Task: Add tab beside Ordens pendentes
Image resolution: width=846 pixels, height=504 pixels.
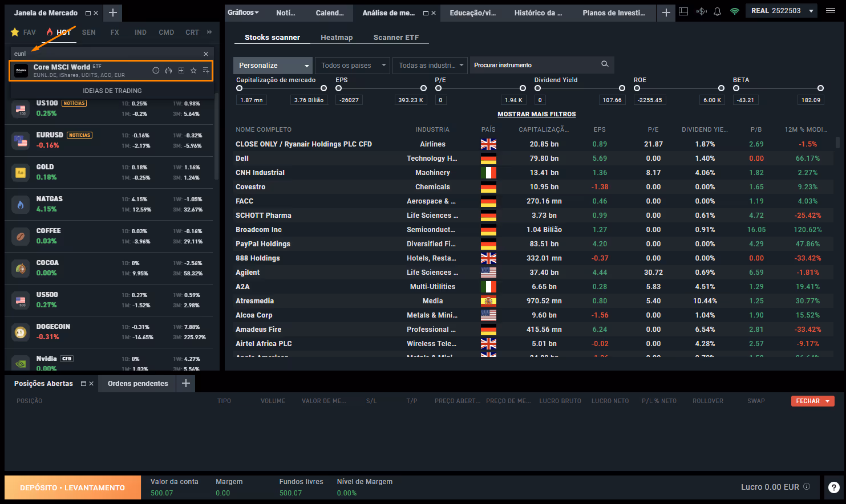Action: click(x=186, y=384)
